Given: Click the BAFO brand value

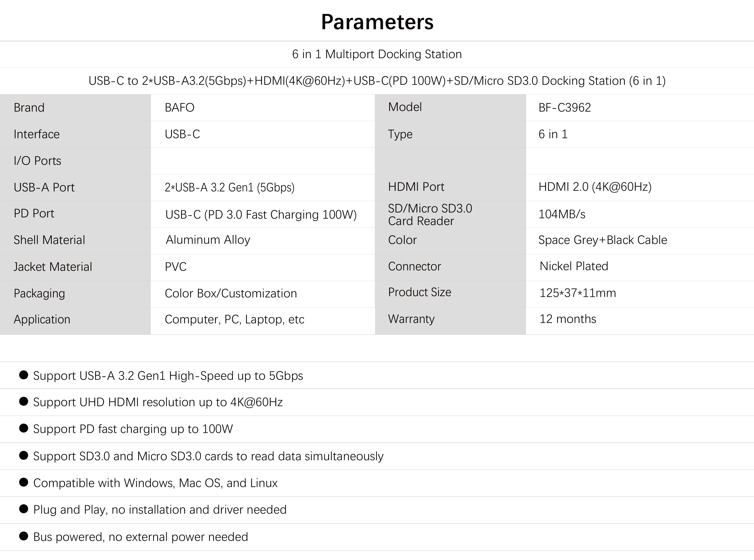Looking at the screenshot, I should [180, 107].
